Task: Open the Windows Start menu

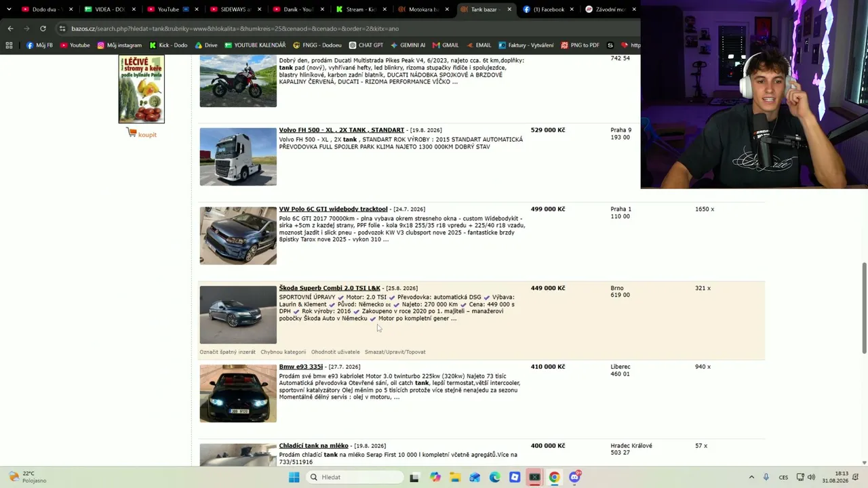Action: [294, 477]
